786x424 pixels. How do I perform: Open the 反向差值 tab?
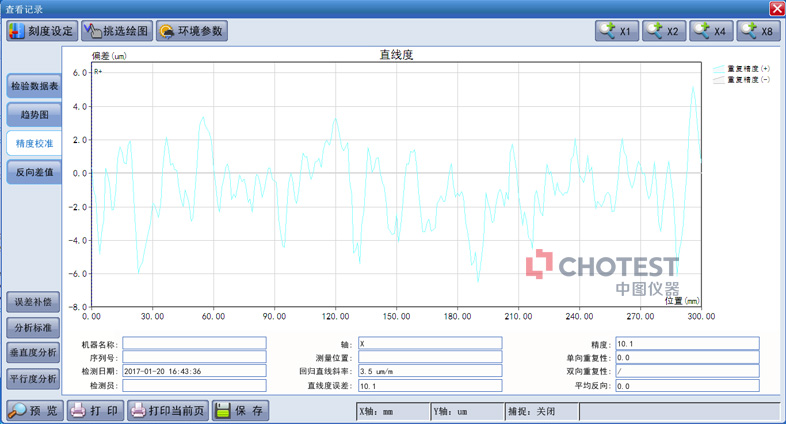[33, 172]
